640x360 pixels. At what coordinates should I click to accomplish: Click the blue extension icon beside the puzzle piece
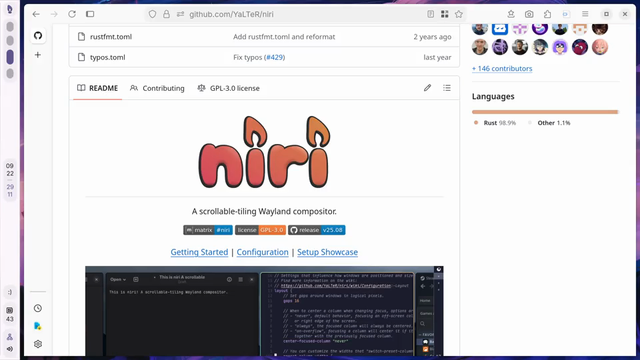click(566, 14)
